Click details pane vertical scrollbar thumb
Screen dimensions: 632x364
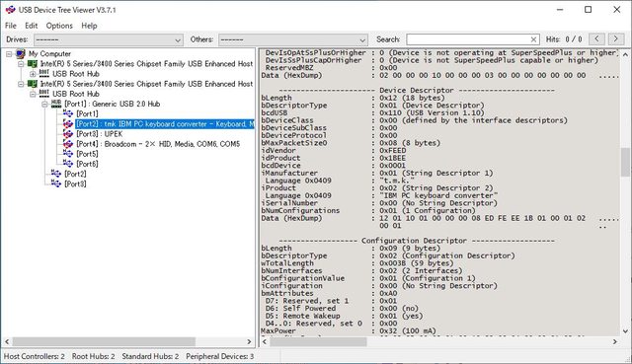click(x=625, y=162)
